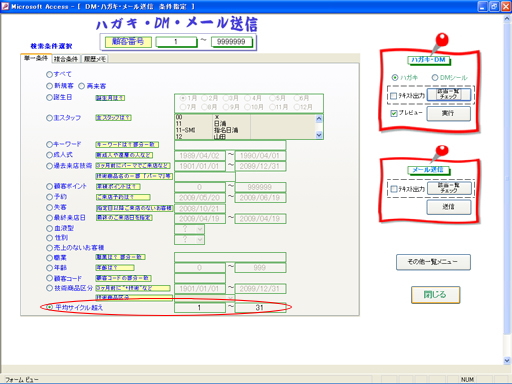The height and width of the screenshot is (384, 512).
Task: Click the 職業 text input field
Action: (x=230, y=257)
